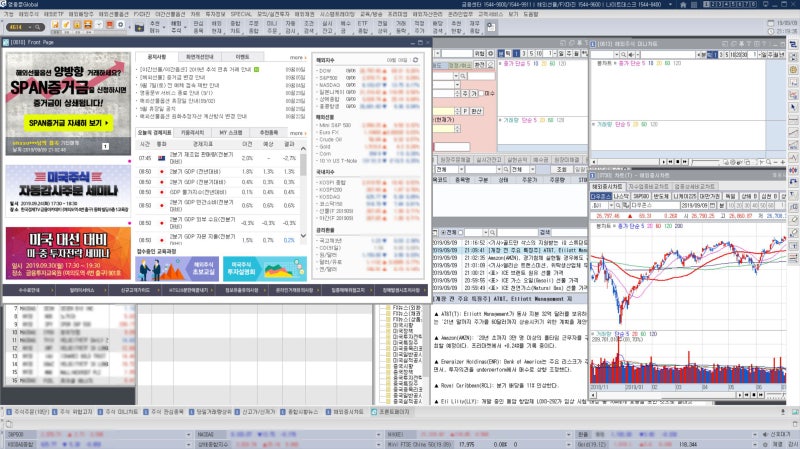Open the KOSDAQ종합 ticker dropdown in bottom bar
Image resolution: width=800 pixels, height=449 pixels.
pos(189,444)
